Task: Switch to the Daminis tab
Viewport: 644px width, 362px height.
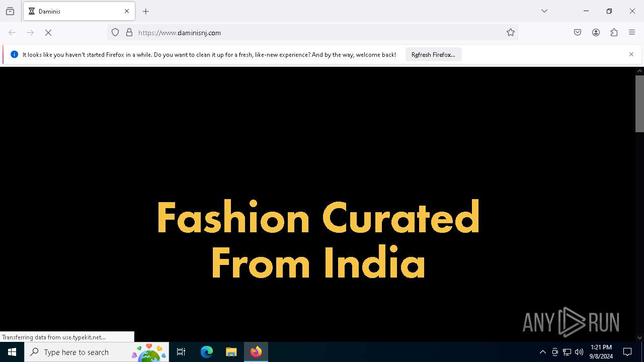Action: pyautogui.click(x=79, y=11)
